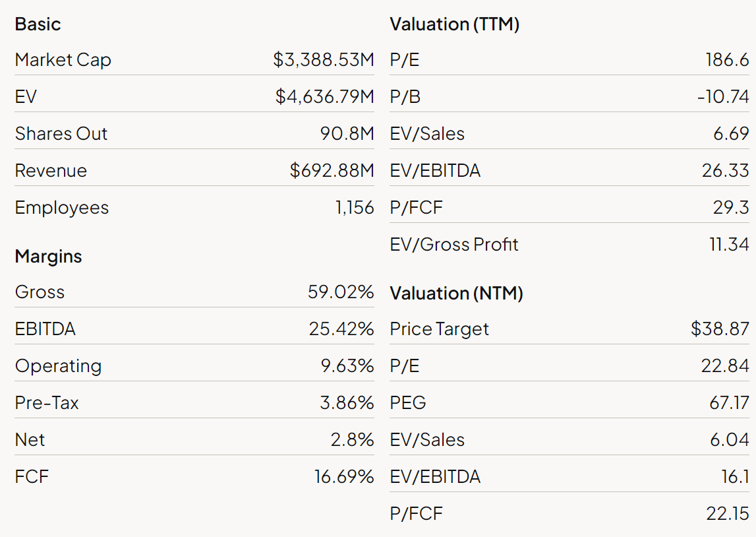Click the TTM P/E value 186.6

pyautogui.click(x=727, y=60)
